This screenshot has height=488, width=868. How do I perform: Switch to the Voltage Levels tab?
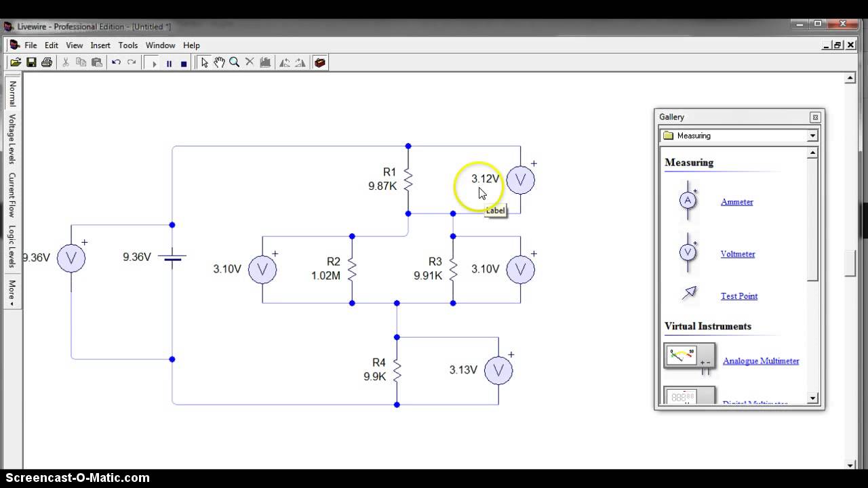[12, 139]
